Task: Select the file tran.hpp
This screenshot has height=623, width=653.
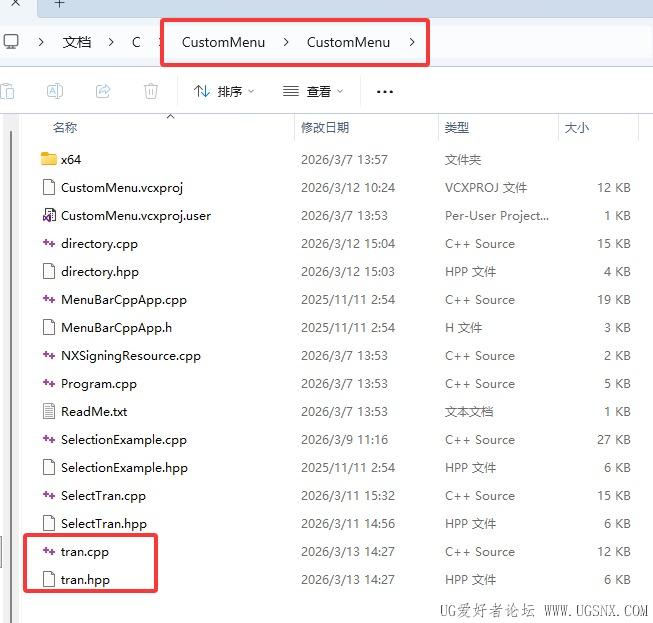Action: pyautogui.click(x=85, y=580)
